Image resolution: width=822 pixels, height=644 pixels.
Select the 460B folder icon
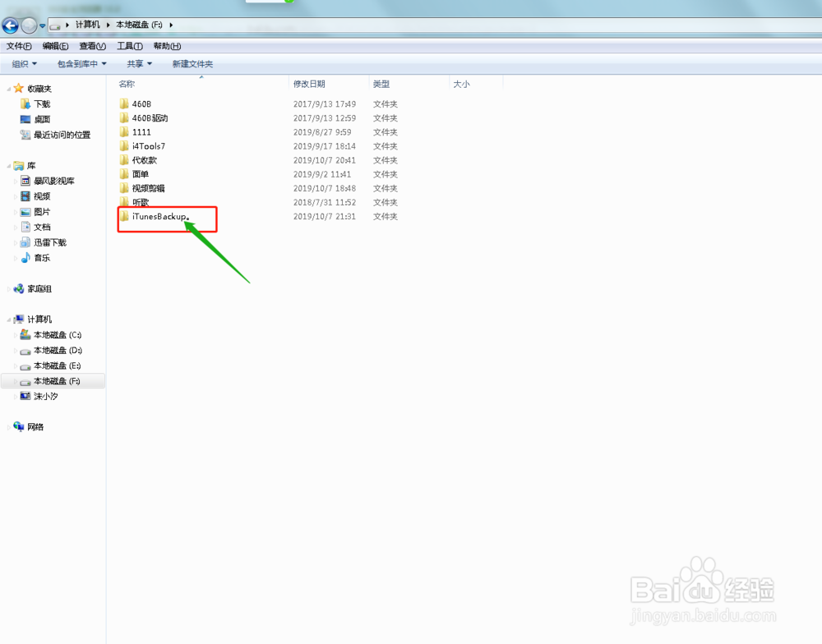(124, 103)
